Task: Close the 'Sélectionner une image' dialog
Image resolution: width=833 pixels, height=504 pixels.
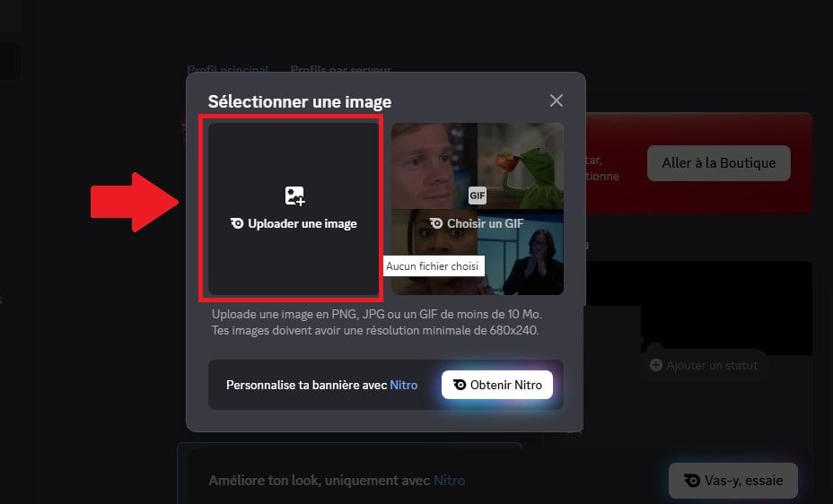Action: coord(557,100)
